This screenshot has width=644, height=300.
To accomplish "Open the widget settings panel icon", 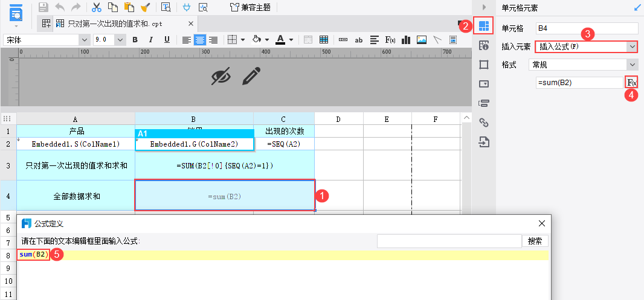I will (484, 84).
